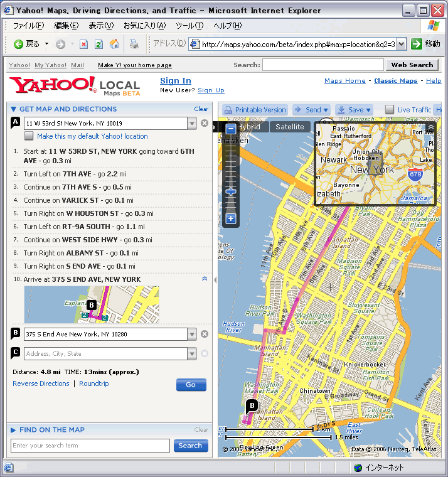Open the ファイル(F) menu
Viewport: 448px width, 477px height.
pyautogui.click(x=29, y=26)
